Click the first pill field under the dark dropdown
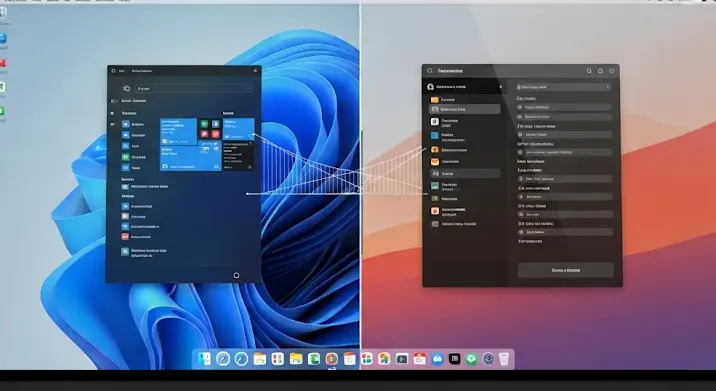716x391 pixels. 564,107
